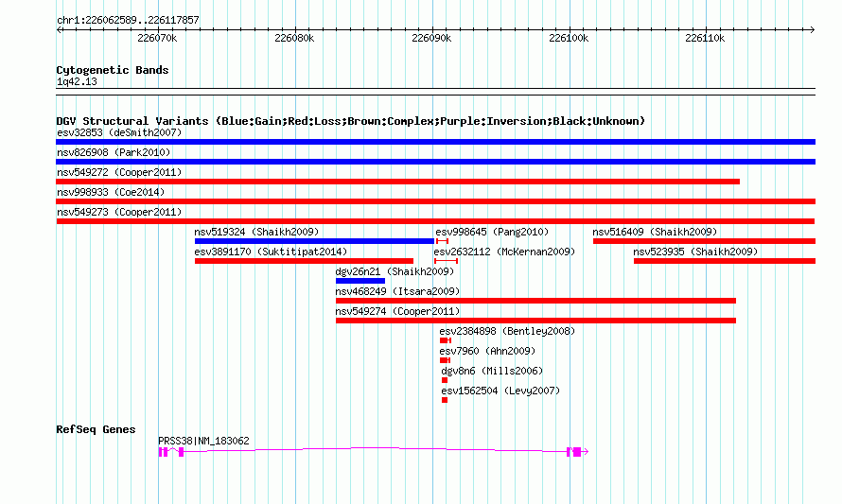Click the 226110k ruler tick label

(x=705, y=39)
